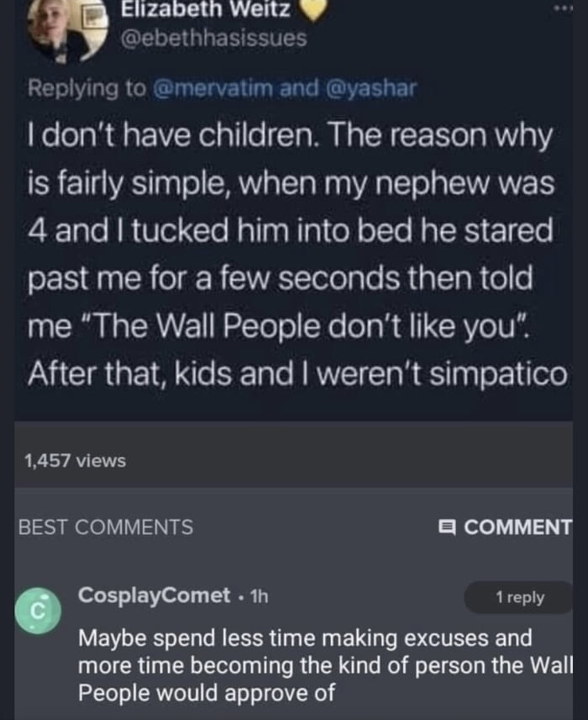Viewport: 588px width, 720px height.
Task: Select the tweet about the Wall People
Action: [293, 251]
